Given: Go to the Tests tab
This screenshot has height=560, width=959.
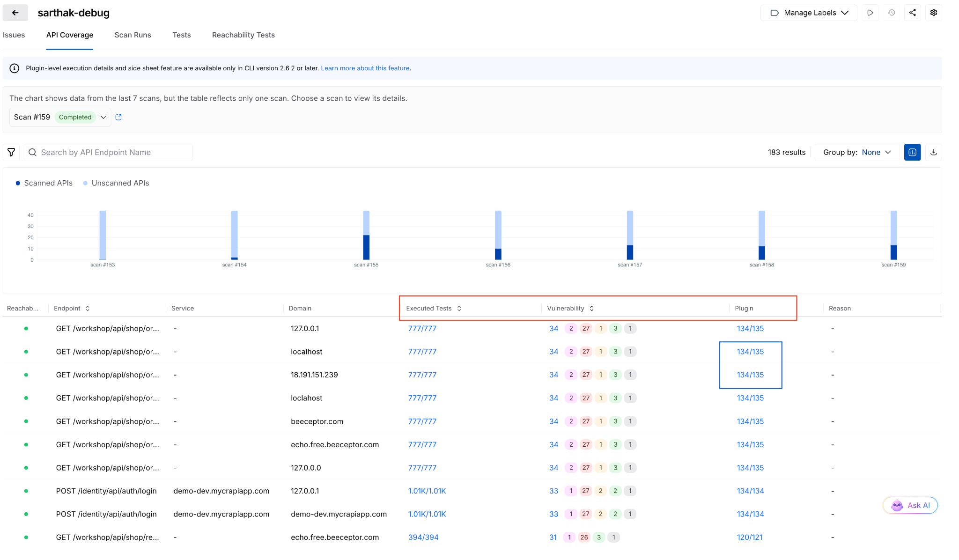Looking at the screenshot, I should (182, 35).
